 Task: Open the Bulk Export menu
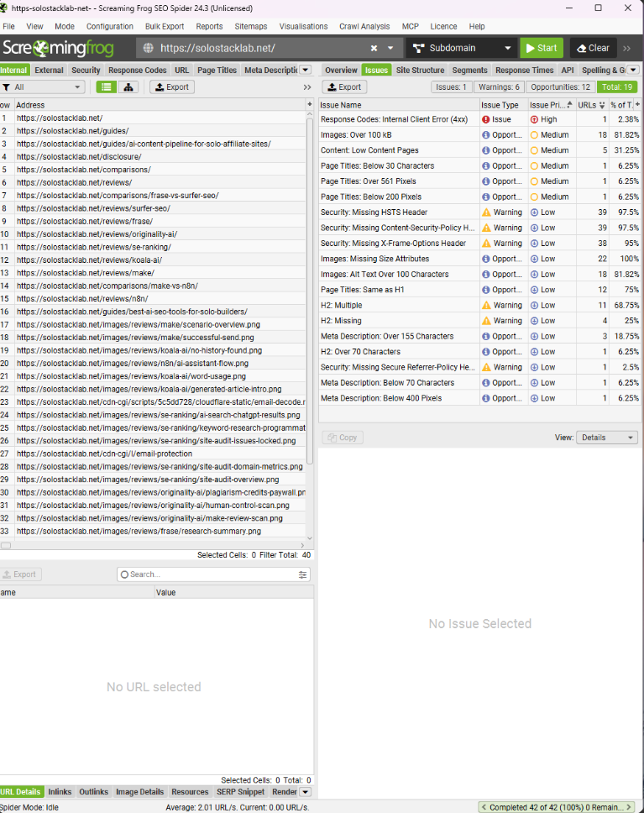pos(165,26)
